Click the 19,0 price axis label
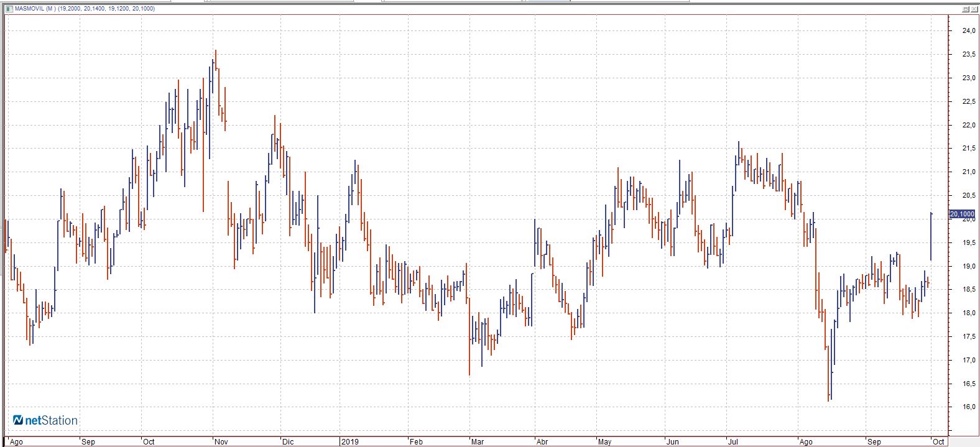 tap(969, 266)
